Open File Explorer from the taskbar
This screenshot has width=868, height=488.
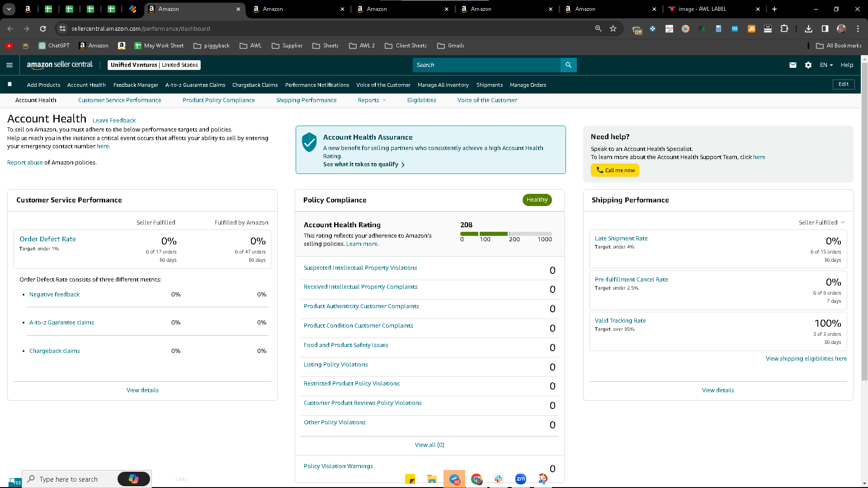pyautogui.click(x=432, y=479)
